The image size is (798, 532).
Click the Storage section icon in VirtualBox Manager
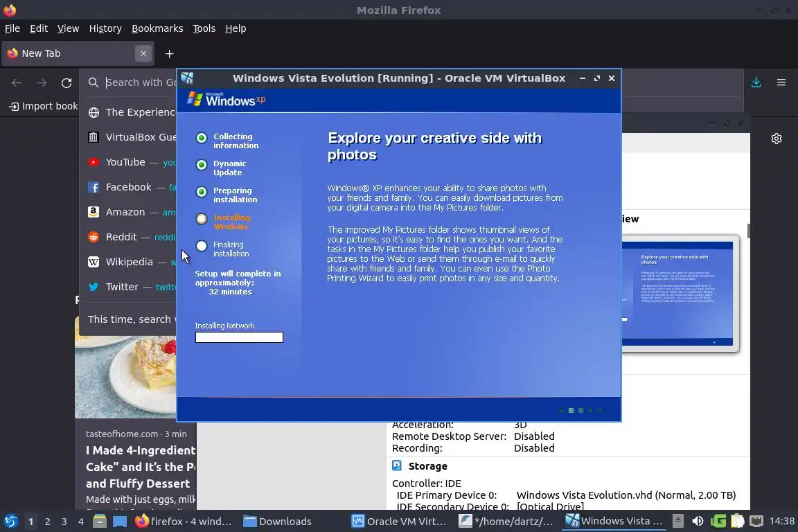pyautogui.click(x=397, y=465)
